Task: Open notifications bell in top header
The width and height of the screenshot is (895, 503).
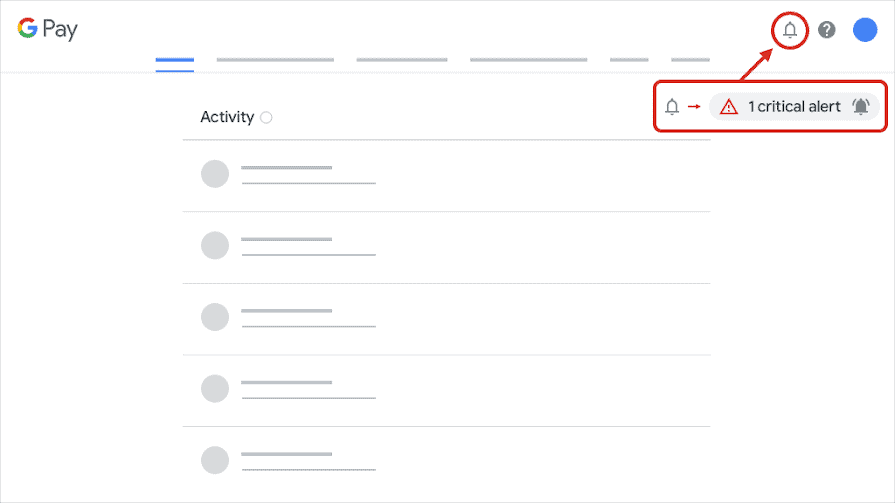Action: coord(789,30)
